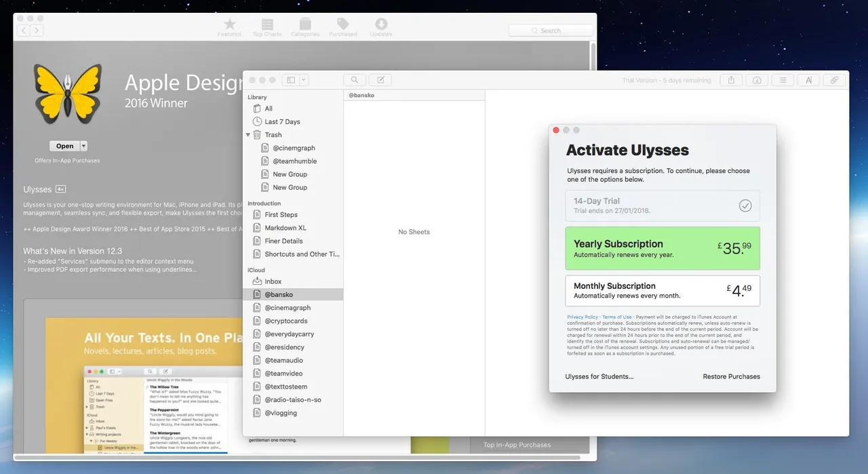This screenshot has width=868, height=474.
Task: Create a new sheet with compose icon
Action: point(380,80)
